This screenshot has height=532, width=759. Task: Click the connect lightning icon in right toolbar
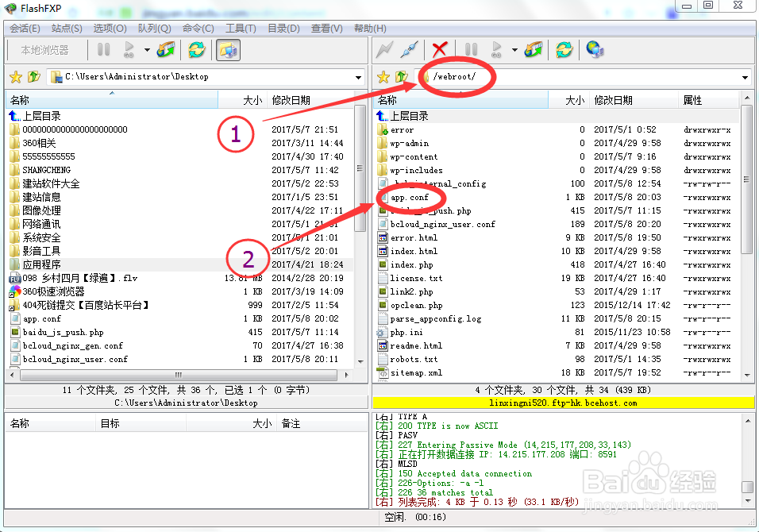[385, 49]
